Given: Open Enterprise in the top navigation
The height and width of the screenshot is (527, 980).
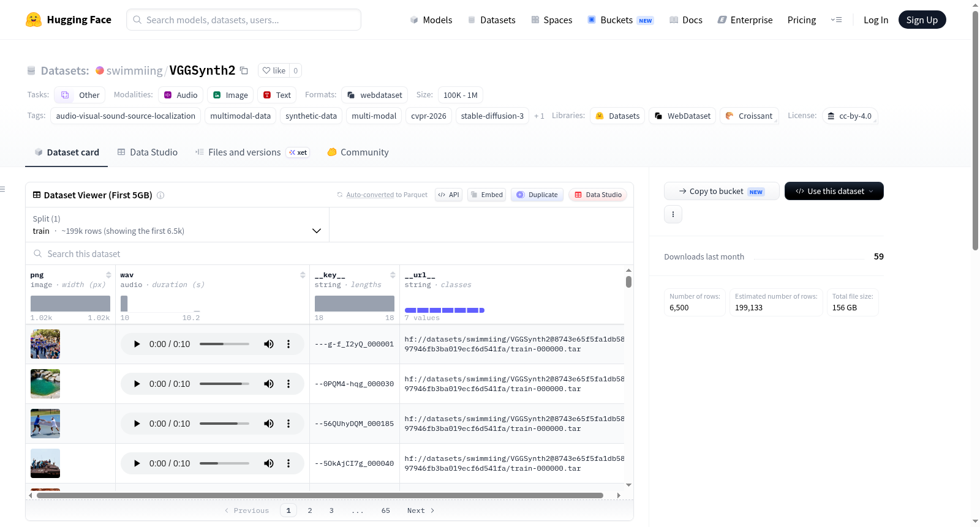Looking at the screenshot, I should pyautogui.click(x=745, y=20).
